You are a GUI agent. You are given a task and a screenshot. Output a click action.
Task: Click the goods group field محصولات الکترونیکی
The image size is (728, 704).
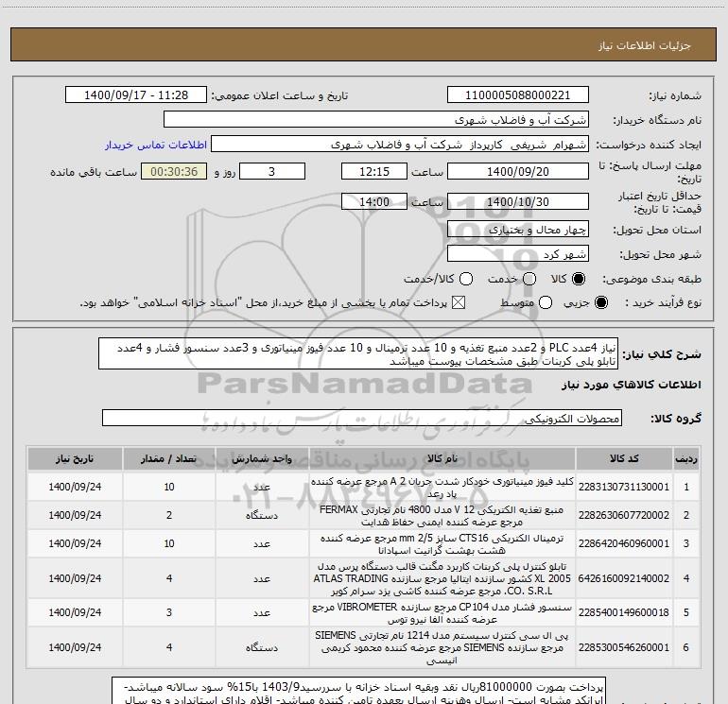tap(362, 418)
